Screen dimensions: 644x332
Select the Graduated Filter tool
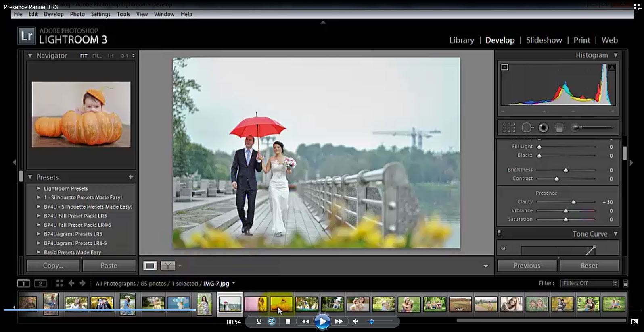559,128
